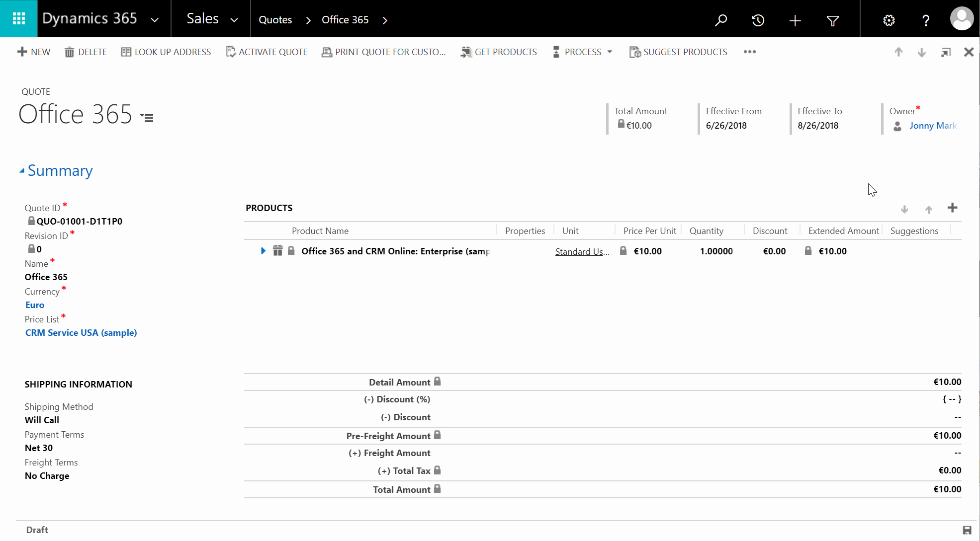980x541 pixels.
Task: Edit Effective To date 8/26/2018
Action: [818, 126]
